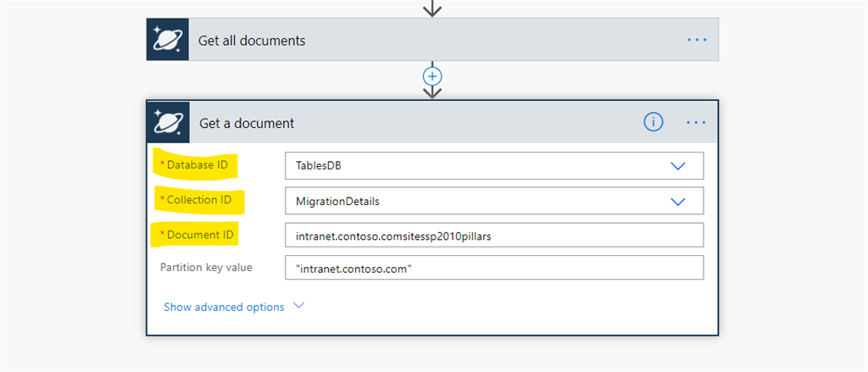Select the MigrationDetails collection field

click(x=494, y=201)
